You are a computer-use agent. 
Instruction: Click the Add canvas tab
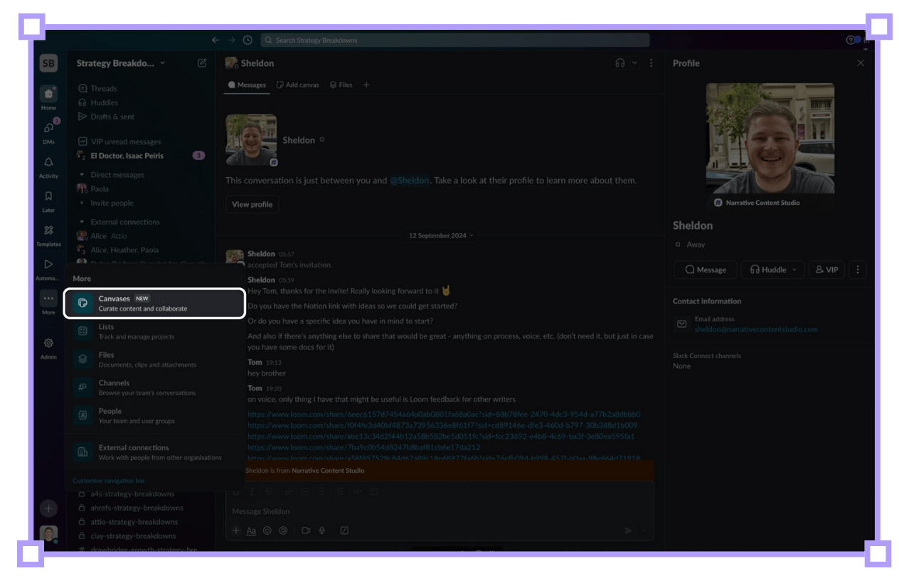[297, 85]
